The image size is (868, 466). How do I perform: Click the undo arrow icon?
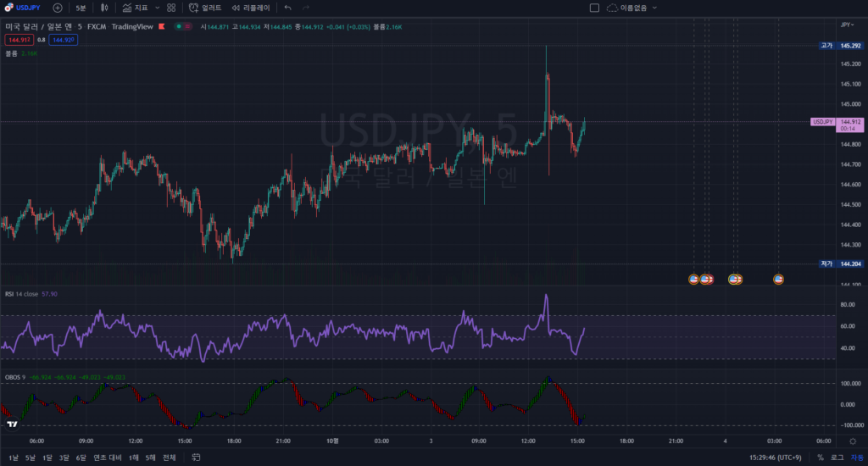pyautogui.click(x=287, y=8)
